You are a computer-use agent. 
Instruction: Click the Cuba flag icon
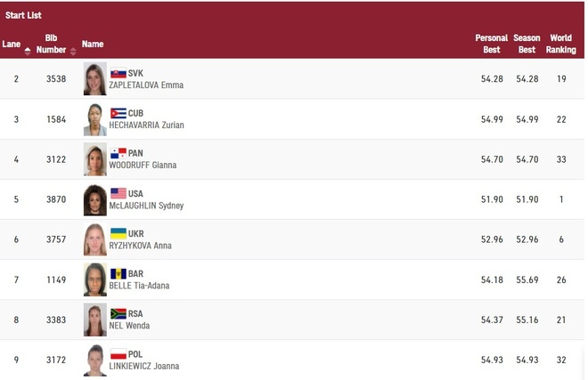[118, 113]
